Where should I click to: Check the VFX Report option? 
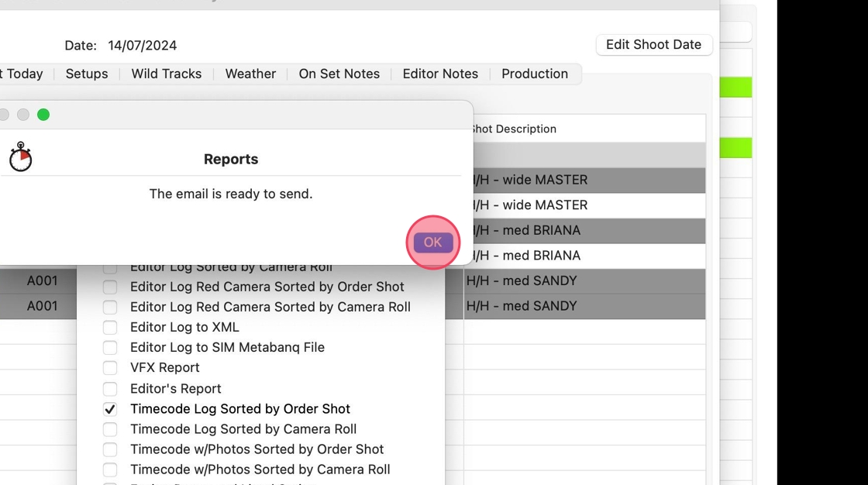110,368
